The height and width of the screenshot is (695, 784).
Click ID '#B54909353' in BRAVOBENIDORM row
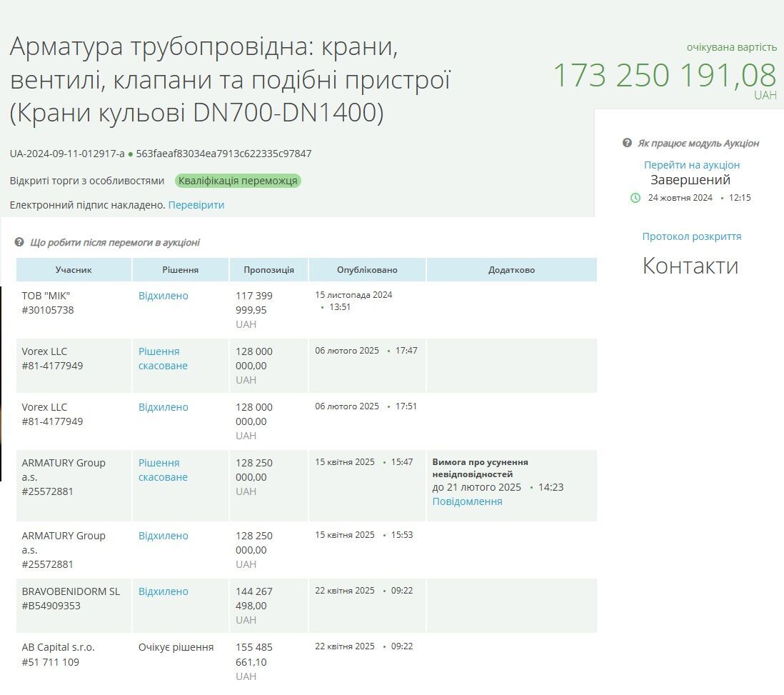point(51,606)
